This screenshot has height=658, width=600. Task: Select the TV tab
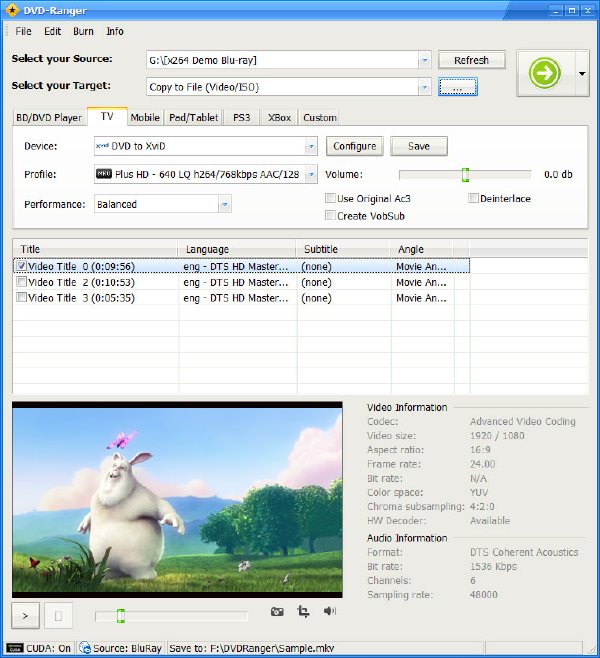pos(107,116)
